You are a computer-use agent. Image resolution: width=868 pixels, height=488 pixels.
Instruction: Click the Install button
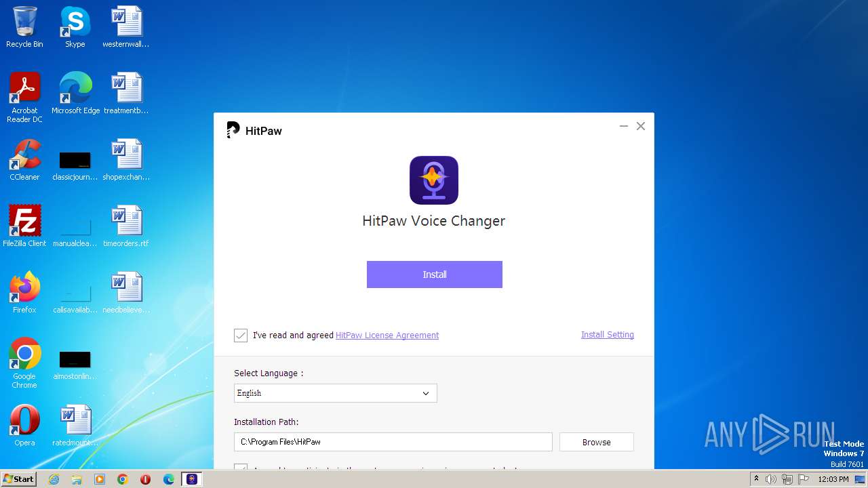435,274
